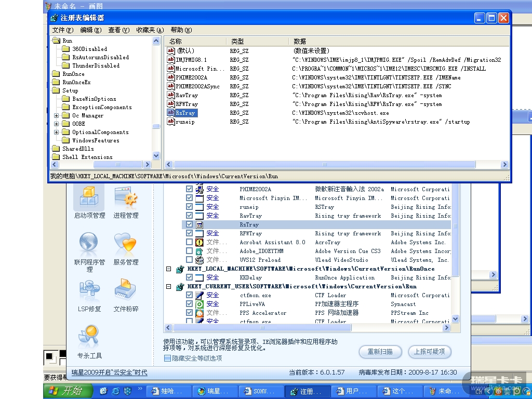Select the runeip string value icon in registry
Viewport: 532px width, 399px height.
pyautogui.click(x=170, y=122)
